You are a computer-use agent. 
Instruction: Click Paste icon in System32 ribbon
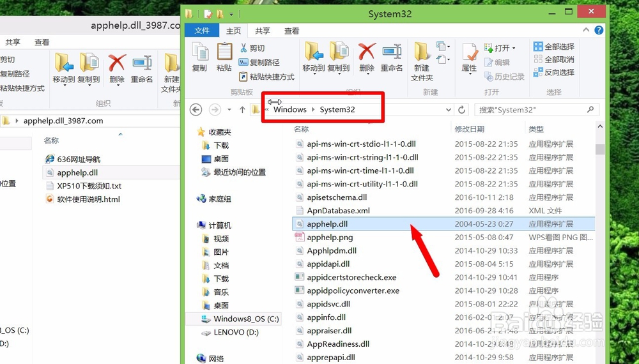224,57
